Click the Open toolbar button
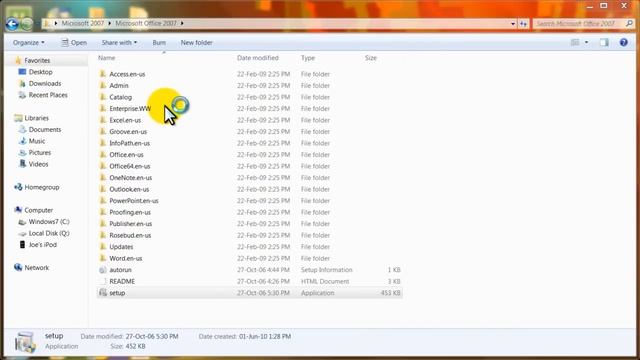This screenshot has height=360, width=640. (74, 42)
